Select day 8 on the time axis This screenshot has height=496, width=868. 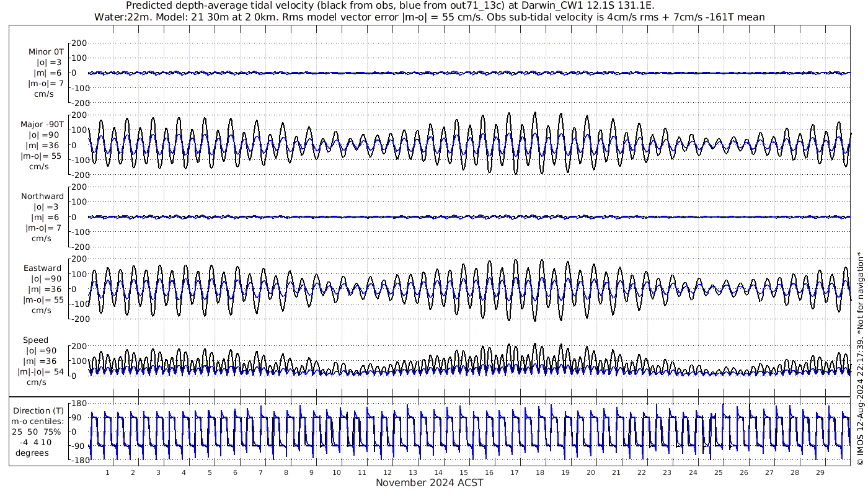click(286, 472)
